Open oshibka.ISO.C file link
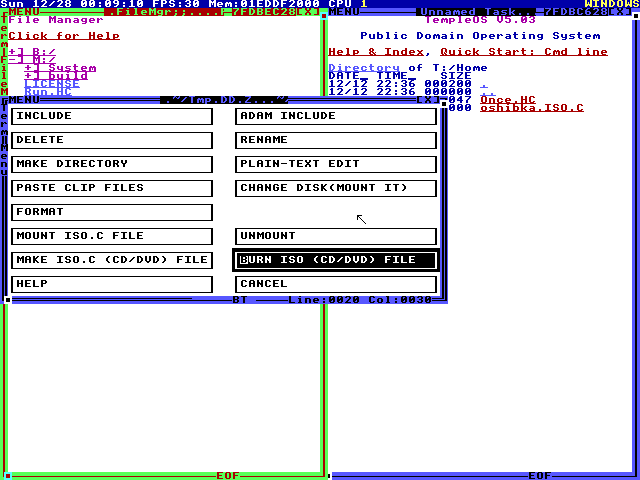 [x=532, y=108]
